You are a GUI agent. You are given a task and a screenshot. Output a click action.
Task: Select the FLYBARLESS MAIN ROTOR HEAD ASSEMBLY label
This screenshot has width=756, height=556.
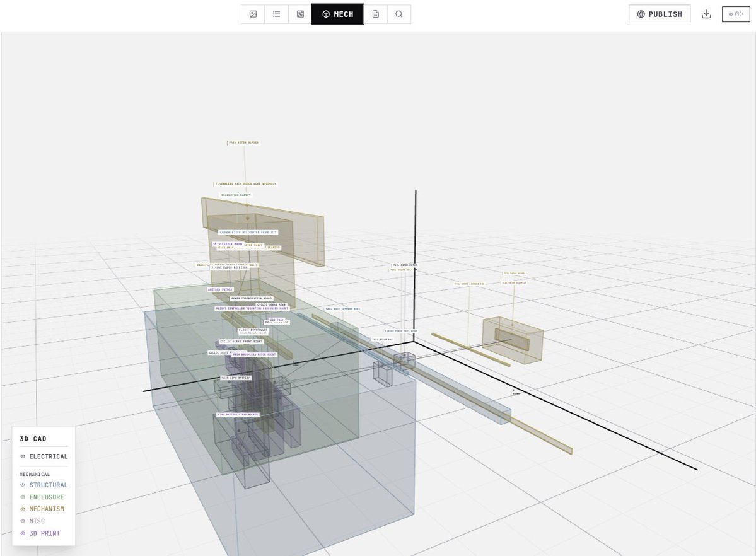click(x=245, y=184)
